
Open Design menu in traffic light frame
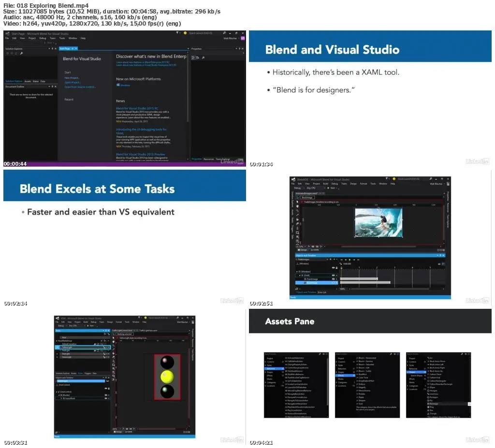click(110, 322)
